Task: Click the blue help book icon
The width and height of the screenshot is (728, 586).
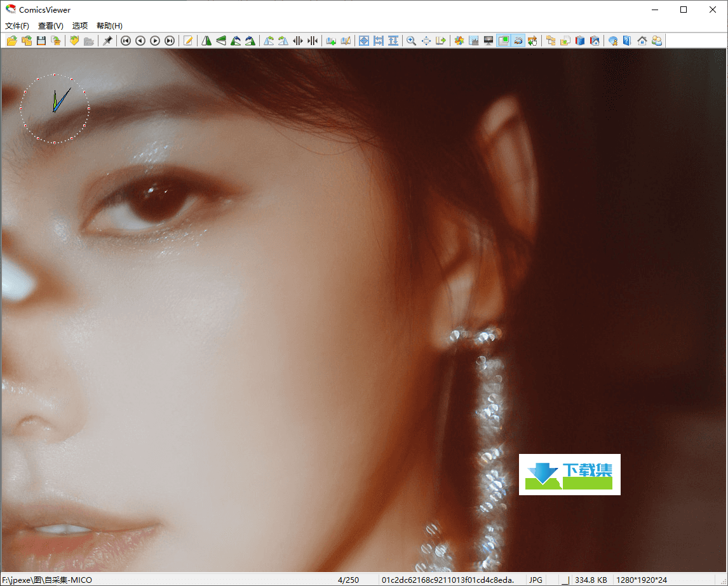Action: 627,41
